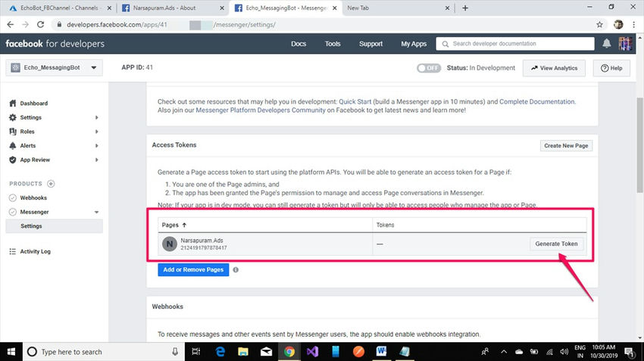644x361 pixels.
Task: Open the Docs menu
Action: [x=299, y=43]
